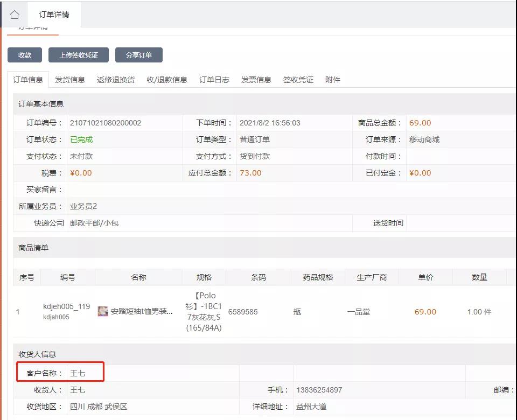Click the home icon tab
Viewport: 517px width, 420px height.
click(15, 15)
